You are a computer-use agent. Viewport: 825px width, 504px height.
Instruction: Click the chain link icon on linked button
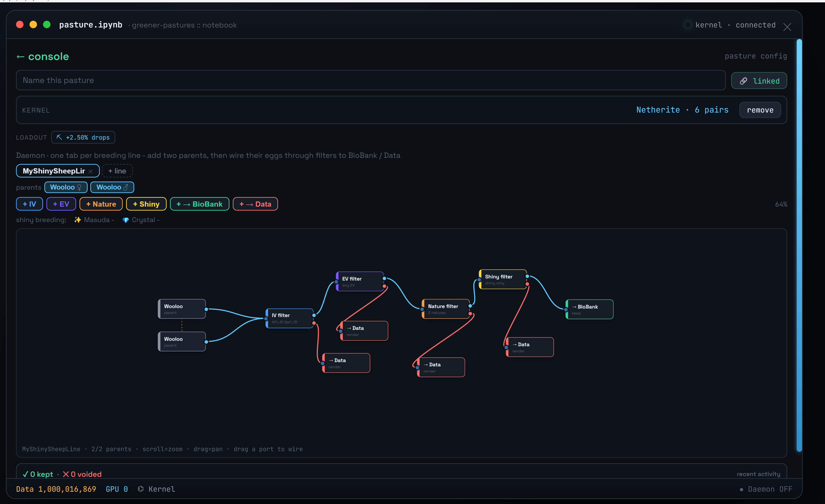pos(743,81)
